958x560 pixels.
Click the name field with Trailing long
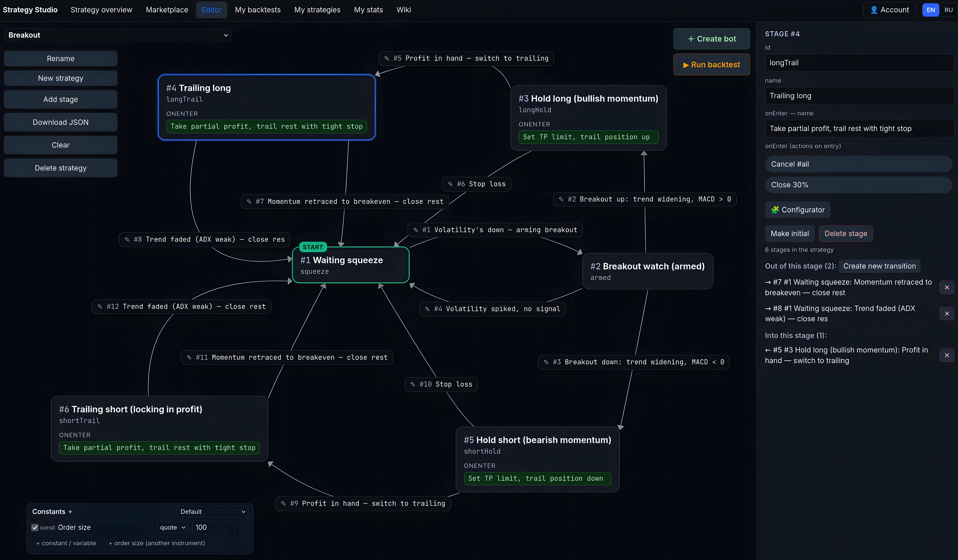tap(859, 96)
